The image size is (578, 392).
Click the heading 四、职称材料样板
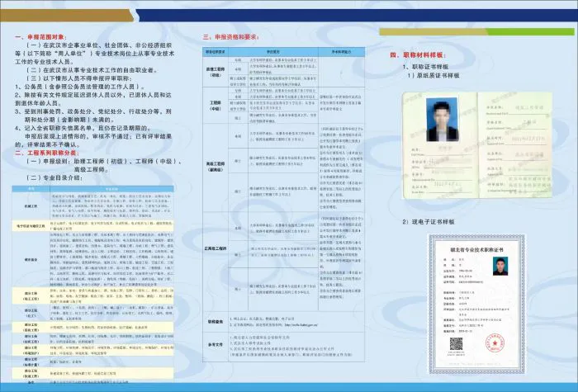coord(419,55)
